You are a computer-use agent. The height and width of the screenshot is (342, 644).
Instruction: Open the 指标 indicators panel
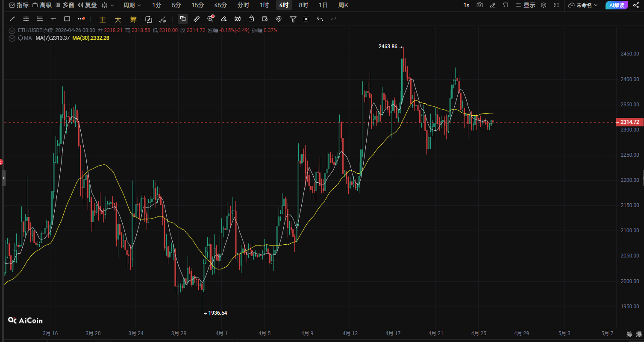click(x=19, y=5)
